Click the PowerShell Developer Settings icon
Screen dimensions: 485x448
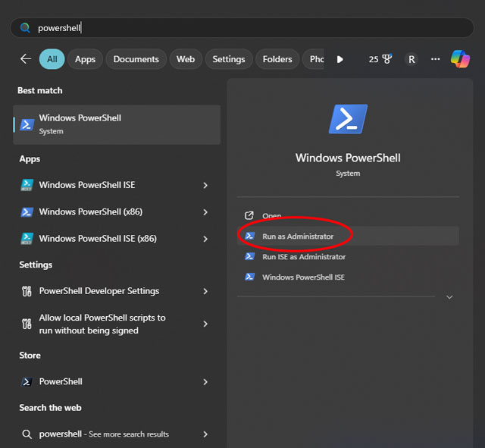point(27,291)
